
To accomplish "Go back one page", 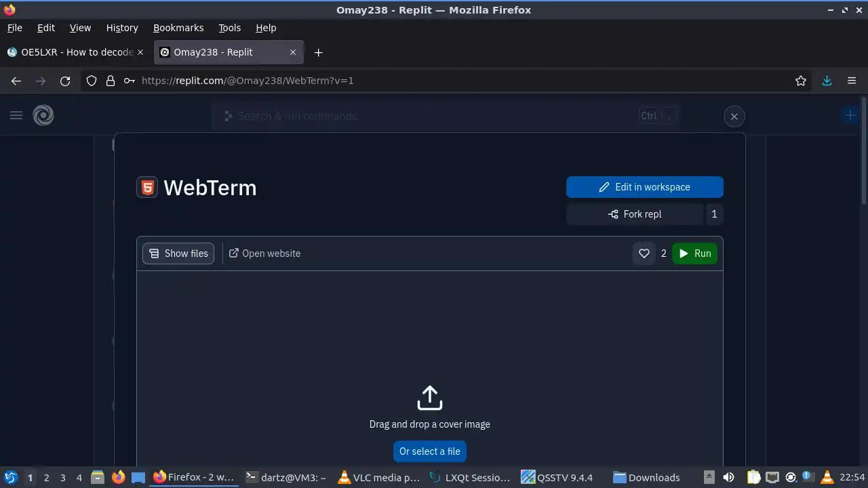I will pyautogui.click(x=16, y=81).
